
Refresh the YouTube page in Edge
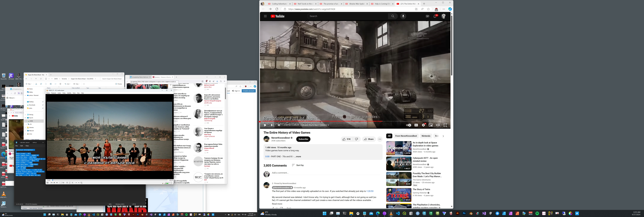tap(277, 9)
